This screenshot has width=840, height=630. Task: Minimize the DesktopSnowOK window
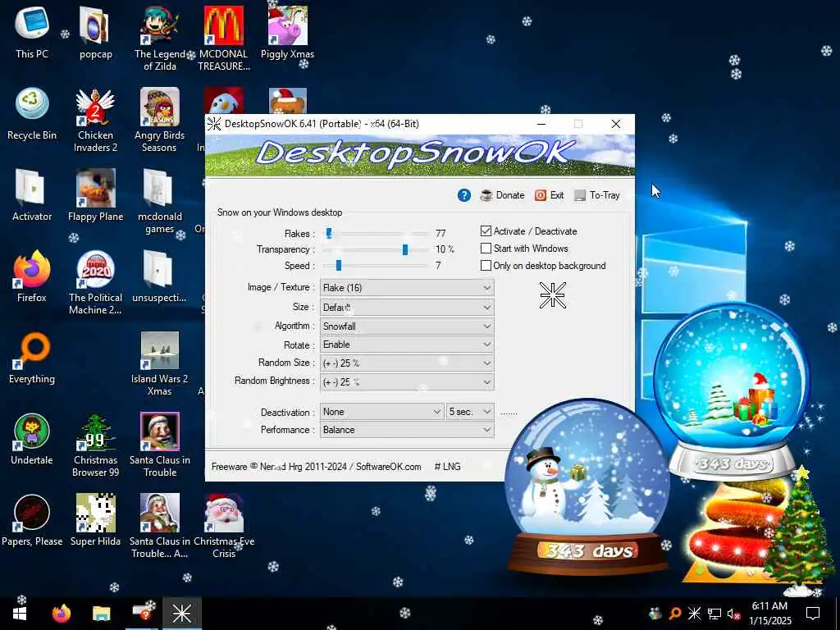point(541,124)
